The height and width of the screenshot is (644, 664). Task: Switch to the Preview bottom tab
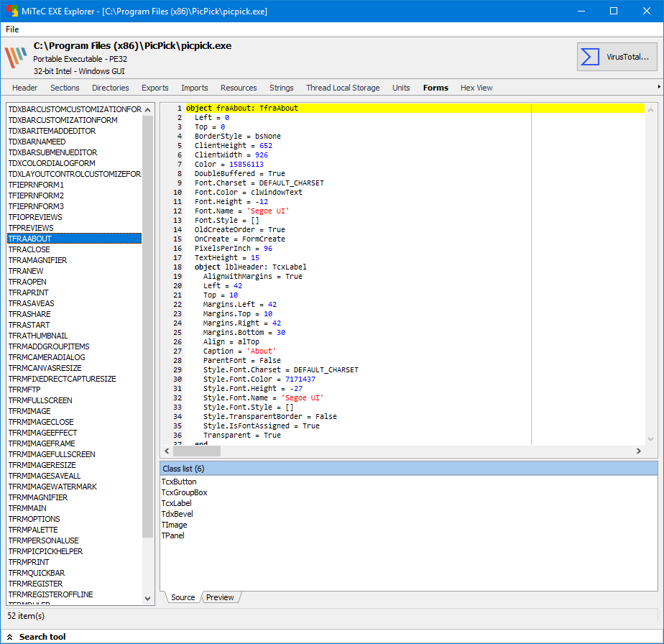pyautogui.click(x=220, y=597)
